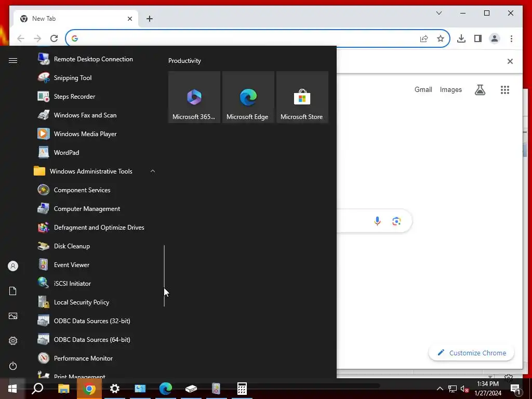Switch to Chrome on the taskbar
This screenshot has height=399, width=532.
(x=89, y=389)
